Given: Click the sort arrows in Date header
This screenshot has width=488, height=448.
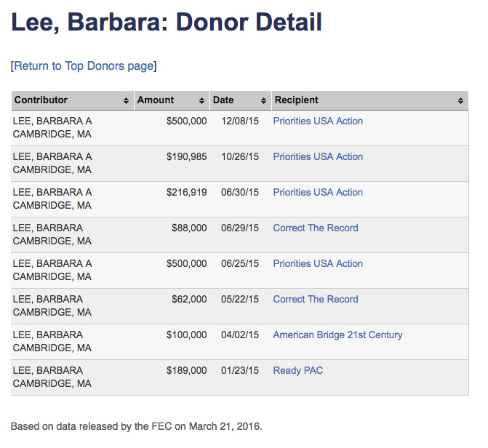Looking at the screenshot, I should click(264, 101).
